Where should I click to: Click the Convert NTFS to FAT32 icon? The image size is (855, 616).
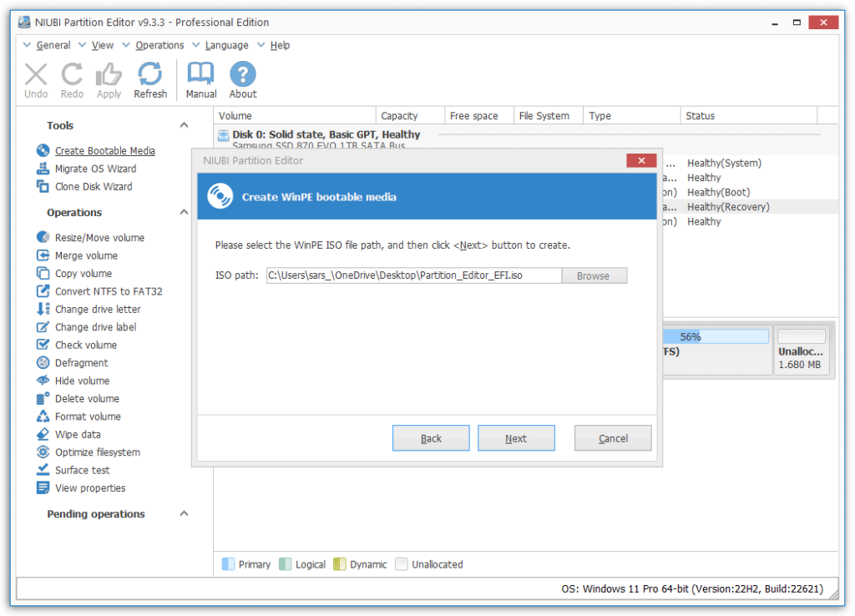coord(43,291)
